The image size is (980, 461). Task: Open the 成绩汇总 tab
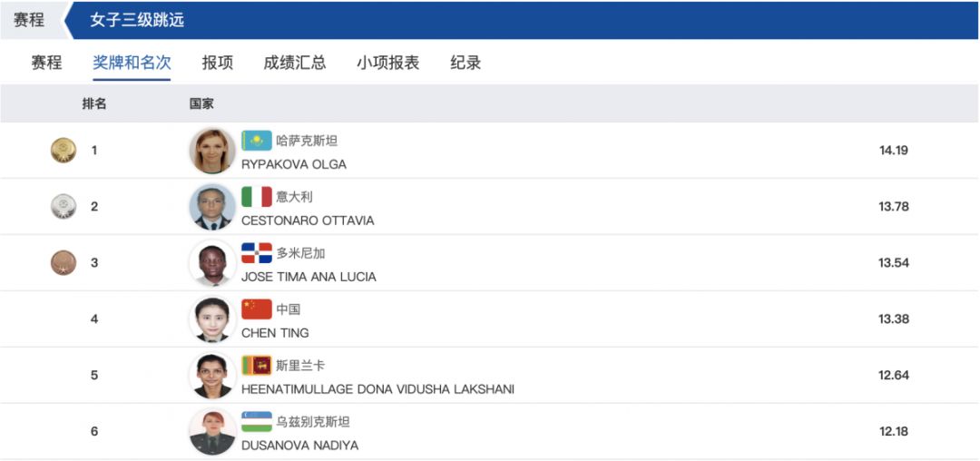click(x=295, y=64)
